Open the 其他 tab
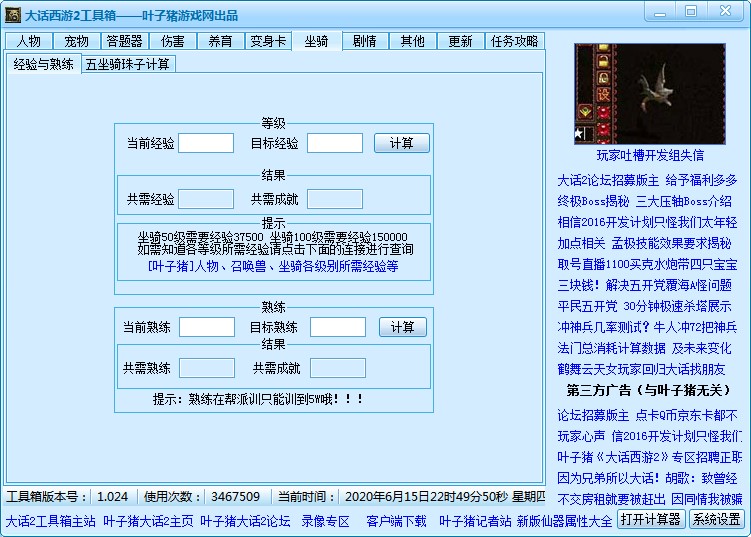Screen dimensions: 751x537 pyautogui.click(x=413, y=41)
